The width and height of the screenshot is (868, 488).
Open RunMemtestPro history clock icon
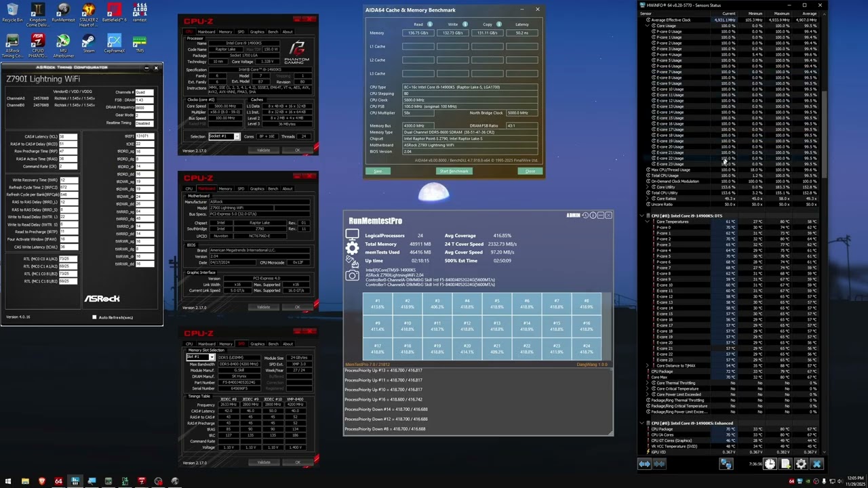(x=585, y=215)
